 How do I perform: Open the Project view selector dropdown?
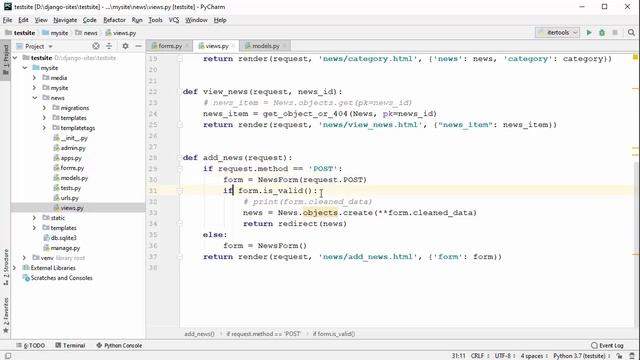pyautogui.click(x=35, y=46)
